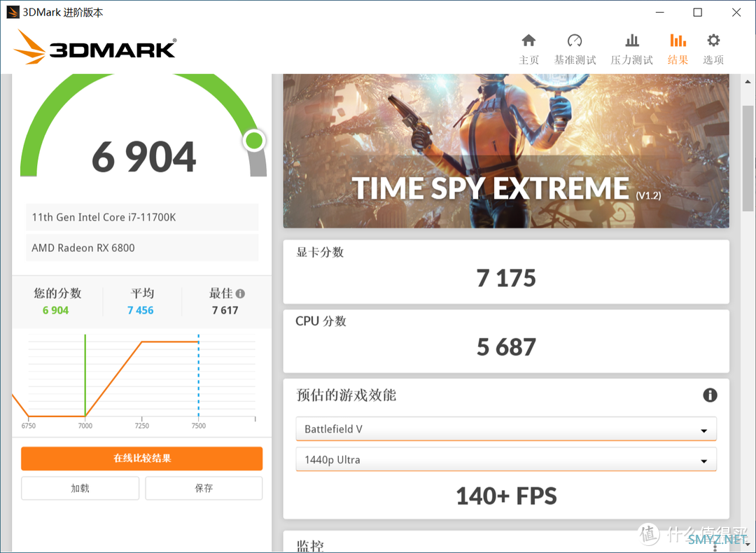
Task: Minimize the 3DMark window
Action: [x=660, y=12]
